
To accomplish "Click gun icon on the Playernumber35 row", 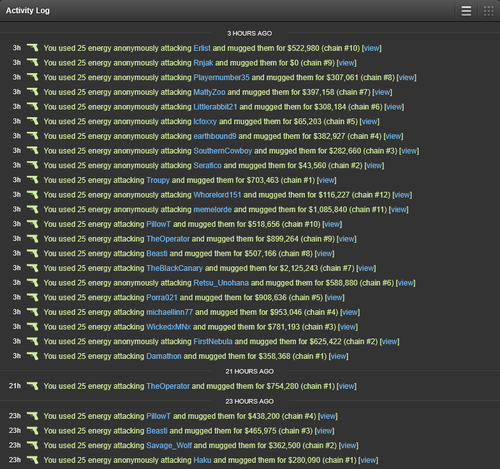I will click(33, 77).
